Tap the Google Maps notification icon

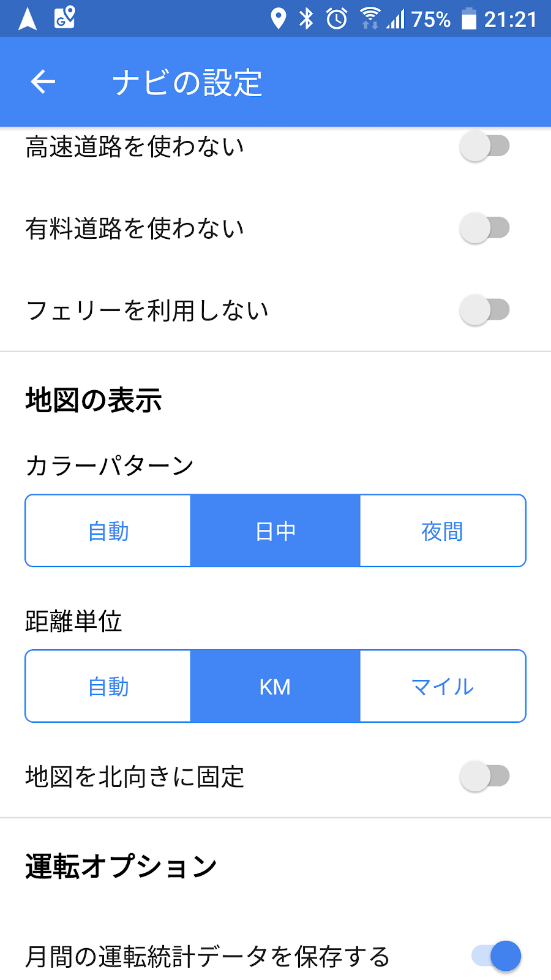coord(64,18)
